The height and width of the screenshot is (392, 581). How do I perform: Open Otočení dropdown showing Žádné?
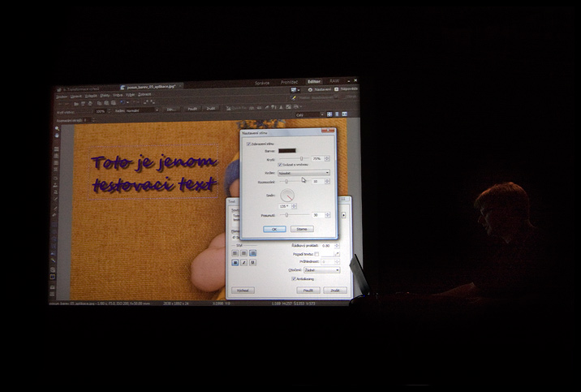click(x=321, y=270)
